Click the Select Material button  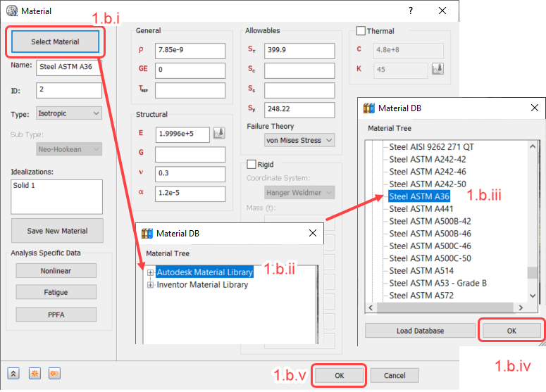(x=56, y=42)
